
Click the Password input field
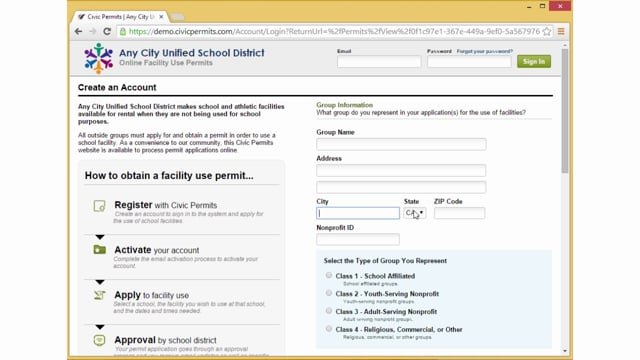(x=469, y=62)
